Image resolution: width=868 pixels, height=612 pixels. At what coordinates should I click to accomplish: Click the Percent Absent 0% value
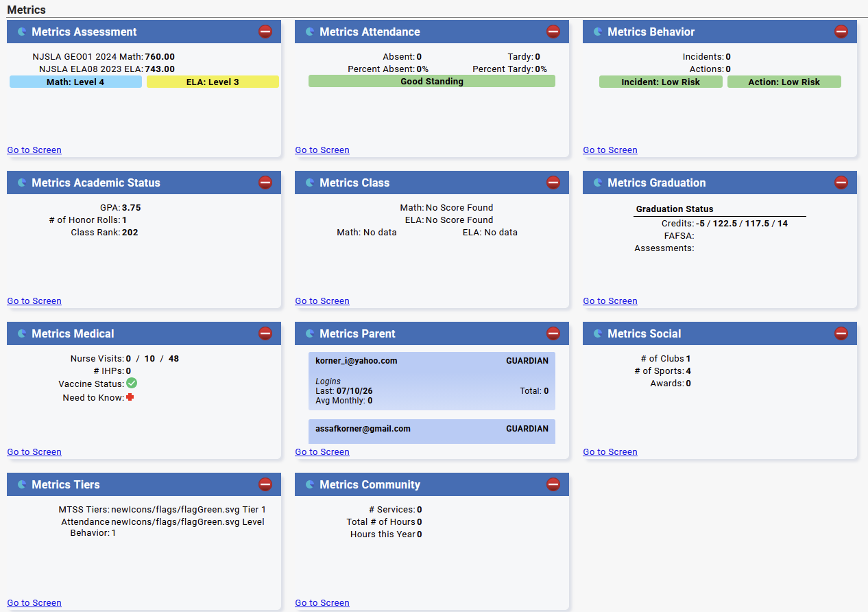coord(422,69)
